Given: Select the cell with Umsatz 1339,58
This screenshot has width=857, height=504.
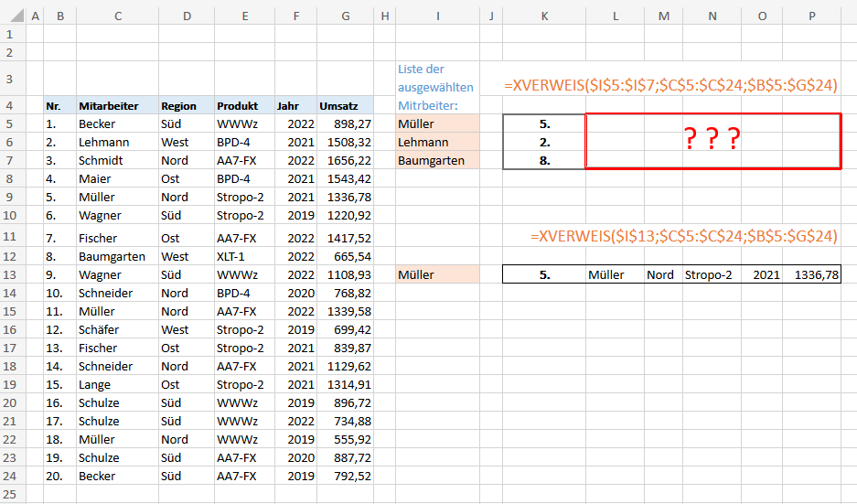Looking at the screenshot, I should 346,311.
